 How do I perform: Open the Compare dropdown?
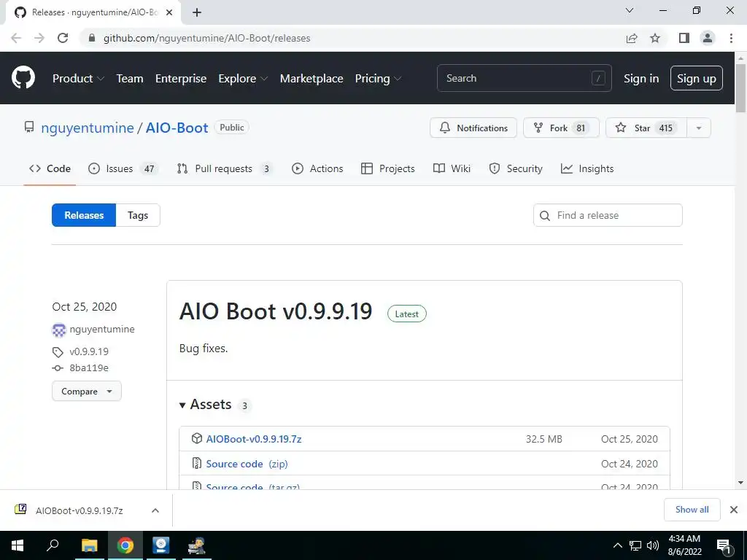coord(87,392)
